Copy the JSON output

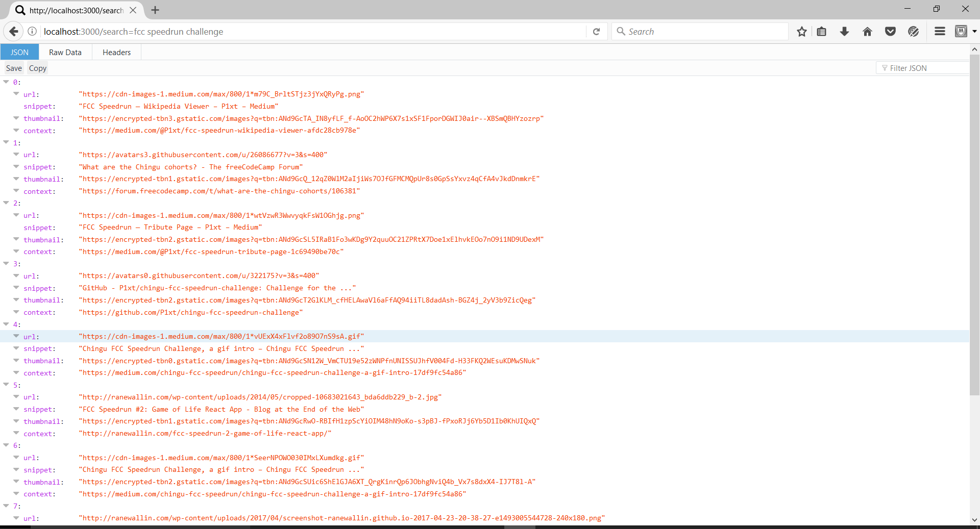click(x=38, y=68)
